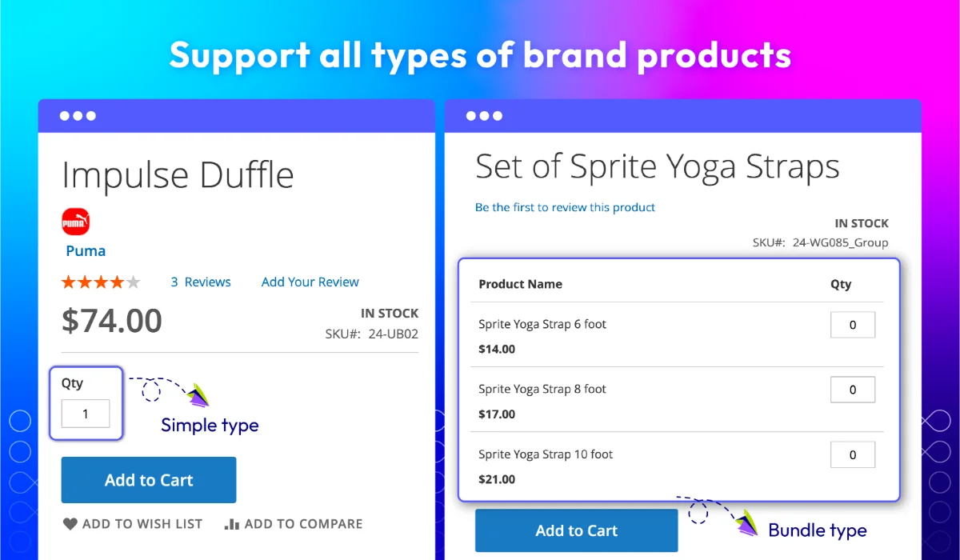Click the Product Name column header

520,284
